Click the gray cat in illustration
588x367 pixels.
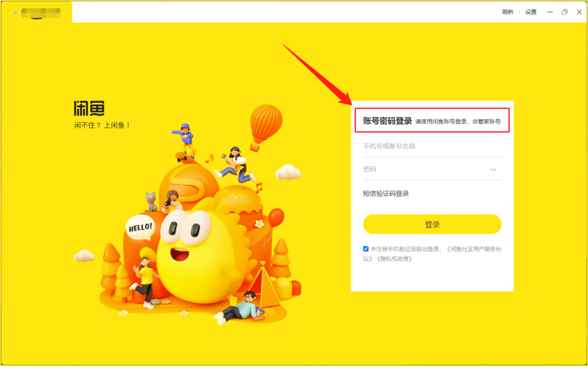click(151, 201)
